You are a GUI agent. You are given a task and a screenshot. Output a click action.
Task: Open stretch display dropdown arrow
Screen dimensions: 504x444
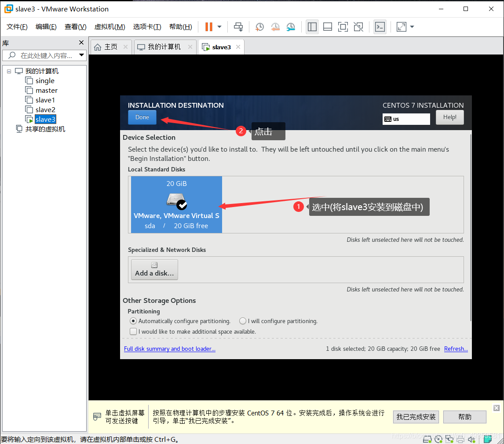pyautogui.click(x=412, y=27)
